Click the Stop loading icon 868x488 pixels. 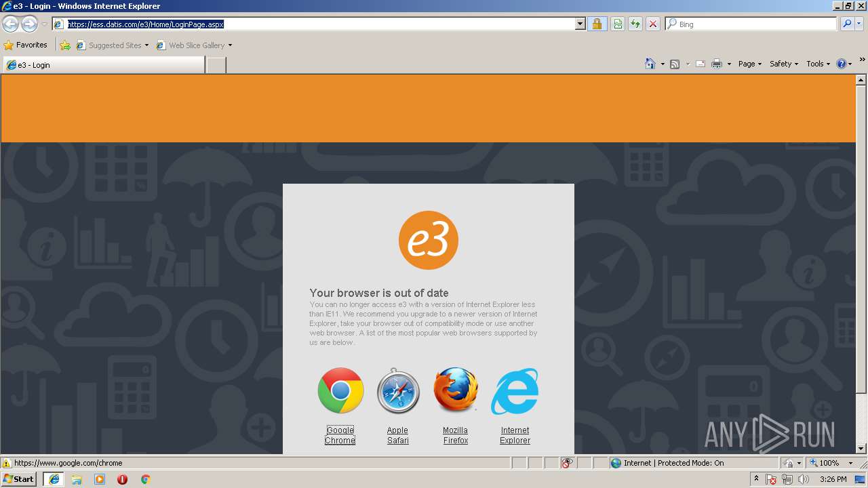(x=653, y=24)
